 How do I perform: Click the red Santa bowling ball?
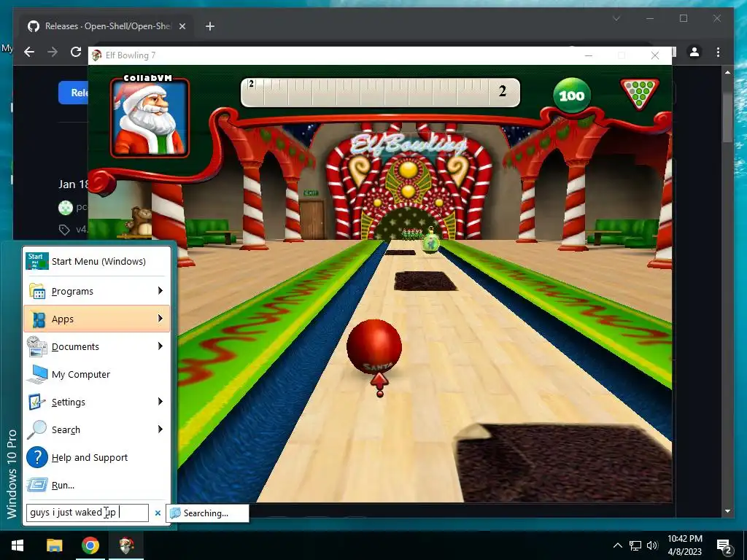(374, 347)
